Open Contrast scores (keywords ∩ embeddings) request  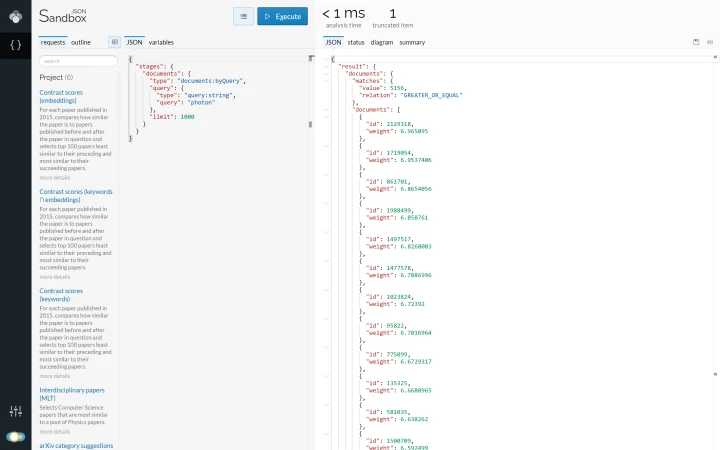point(76,196)
